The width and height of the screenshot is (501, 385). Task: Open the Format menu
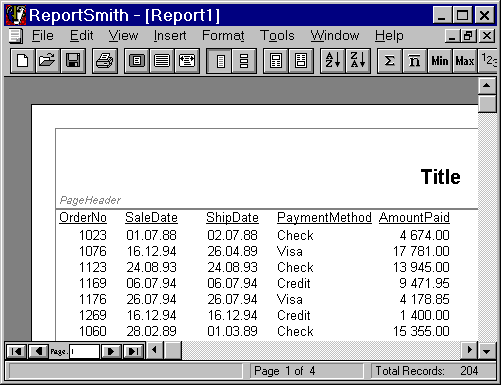click(x=223, y=35)
